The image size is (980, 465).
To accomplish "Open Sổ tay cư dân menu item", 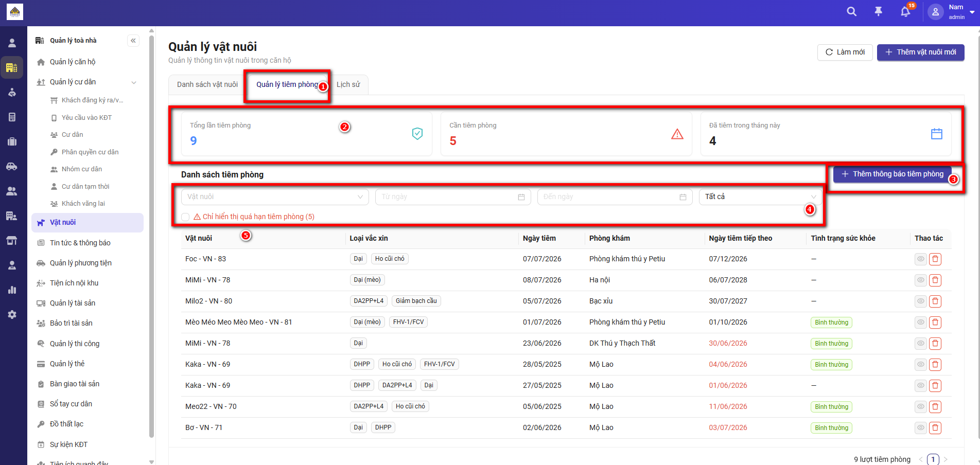I will click(71, 404).
